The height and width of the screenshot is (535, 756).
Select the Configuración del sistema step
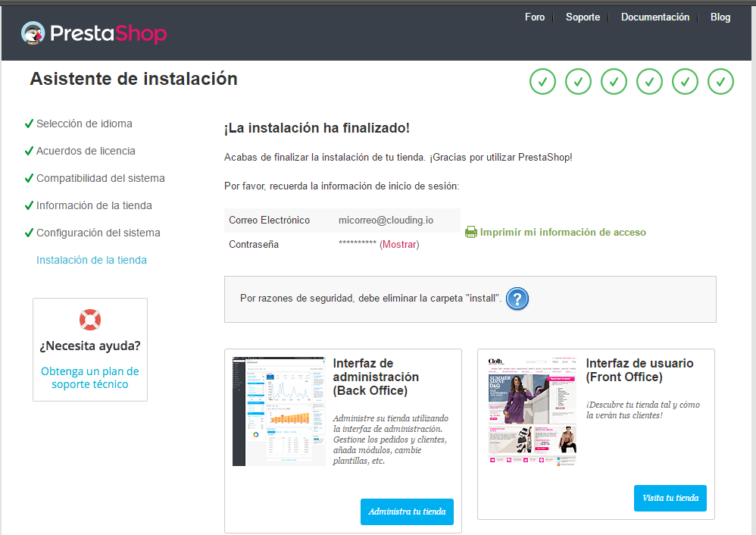pyautogui.click(x=98, y=233)
